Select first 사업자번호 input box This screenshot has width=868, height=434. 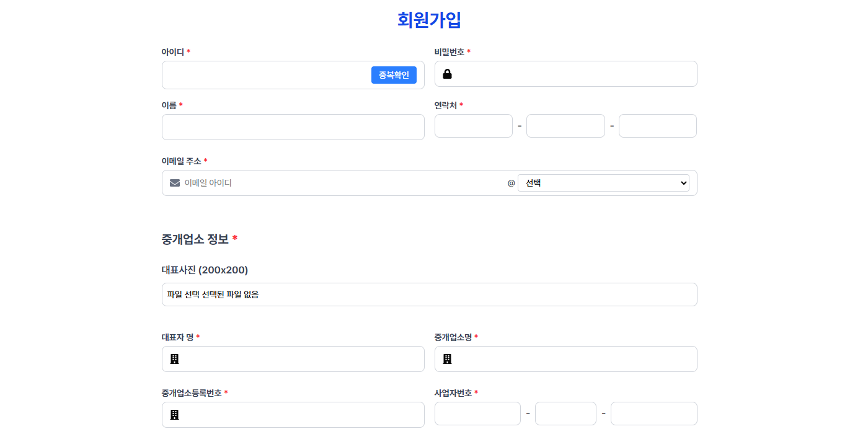(477, 414)
